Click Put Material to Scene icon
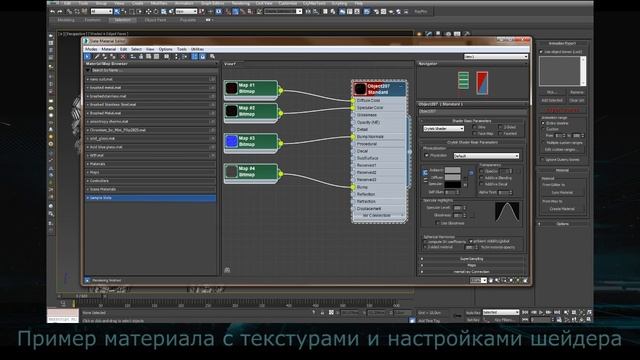The image size is (640, 360). 104,56
